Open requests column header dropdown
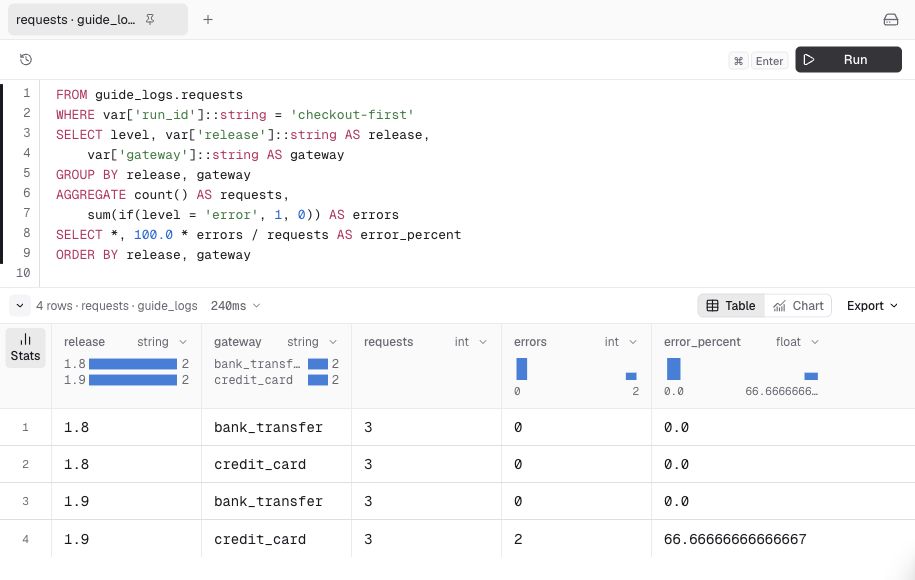The height and width of the screenshot is (580, 915). 483,342
